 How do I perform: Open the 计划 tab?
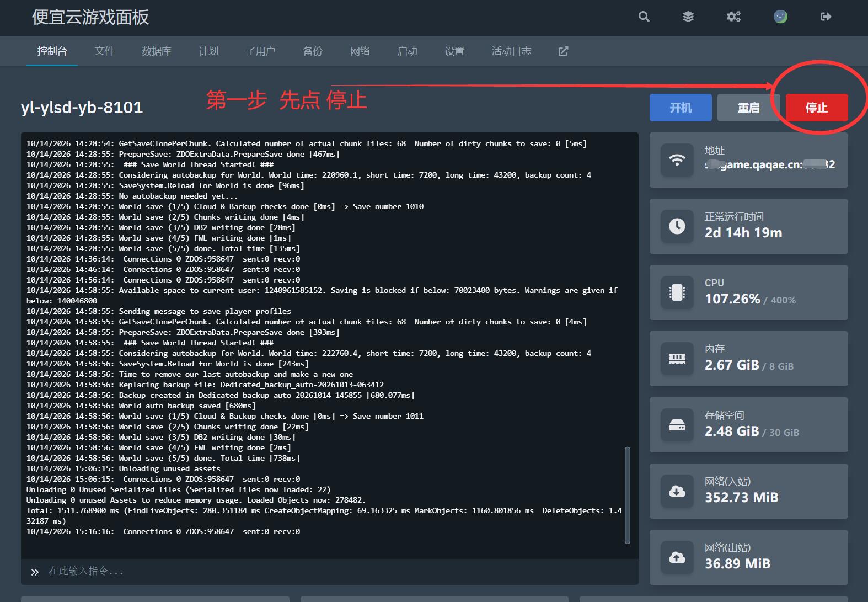click(x=208, y=51)
